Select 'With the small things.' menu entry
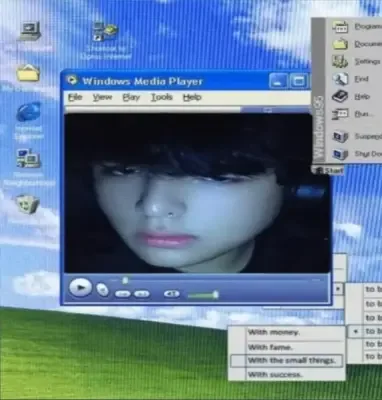 pyautogui.click(x=287, y=361)
